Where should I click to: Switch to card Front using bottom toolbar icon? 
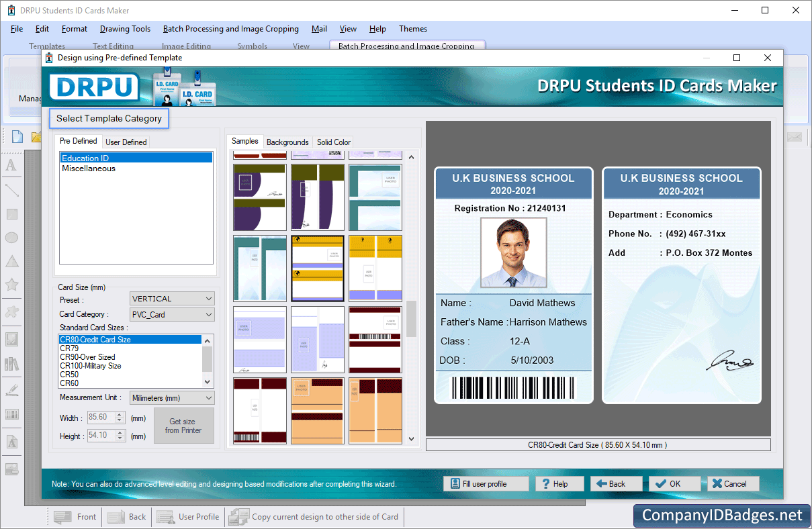tap(75, 516)
